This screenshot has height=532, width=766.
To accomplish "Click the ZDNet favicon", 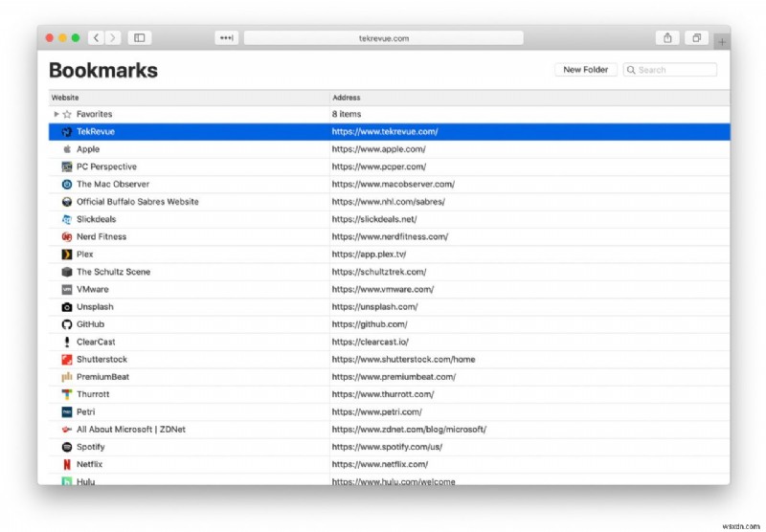I will pyautogui.click(x=67, y=430).
